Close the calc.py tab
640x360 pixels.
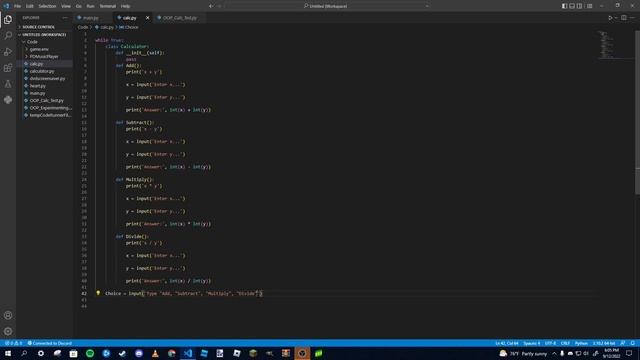[x=147, y=18]
